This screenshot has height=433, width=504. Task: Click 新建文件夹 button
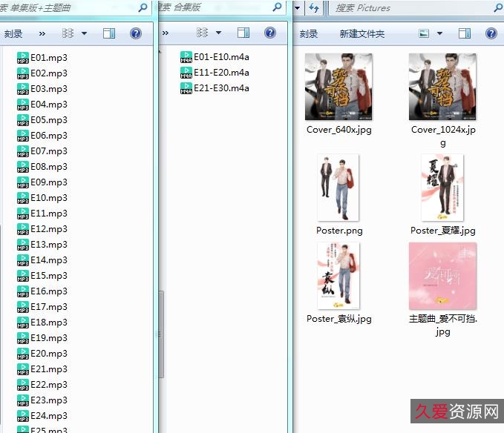tap(362, 34)
